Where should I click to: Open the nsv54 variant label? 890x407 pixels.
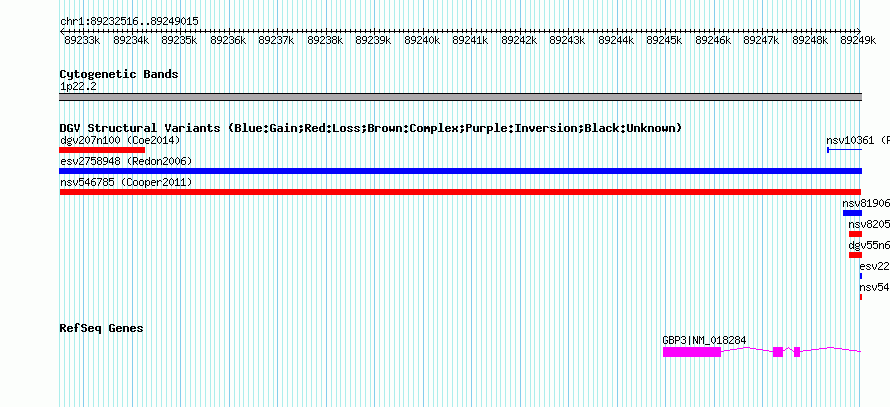[874, 288]
